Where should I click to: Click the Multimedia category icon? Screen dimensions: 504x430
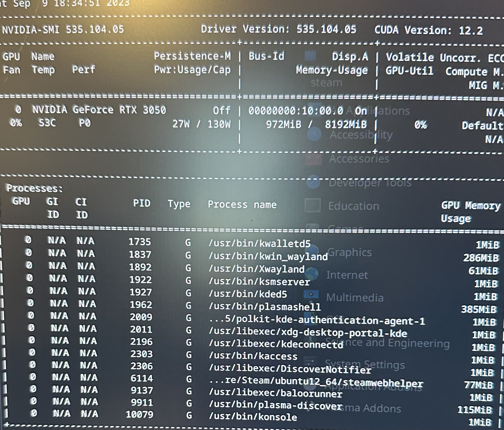coord(311,294)
